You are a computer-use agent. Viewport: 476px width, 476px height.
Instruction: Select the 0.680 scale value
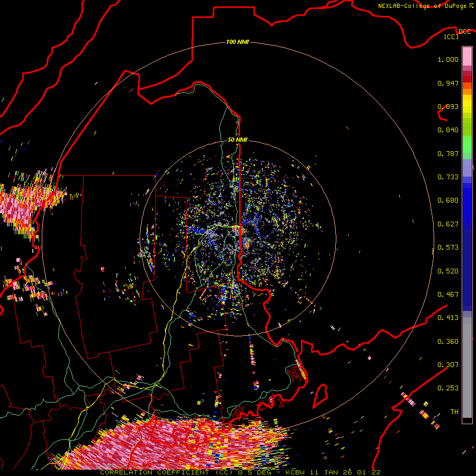click(448, 200)
